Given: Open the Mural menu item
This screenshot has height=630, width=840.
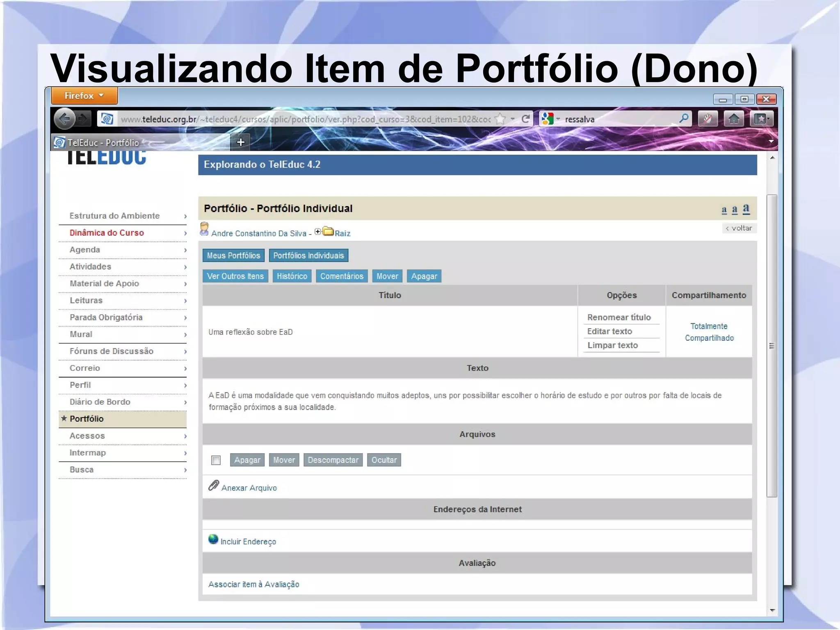Looking at the screenshot, I should (81, 334).
